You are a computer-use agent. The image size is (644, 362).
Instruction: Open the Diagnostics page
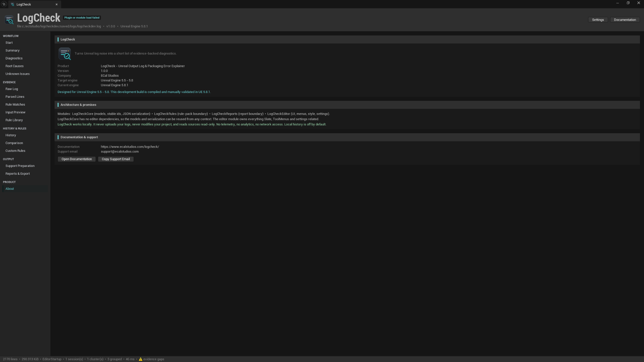click(25, 58)
